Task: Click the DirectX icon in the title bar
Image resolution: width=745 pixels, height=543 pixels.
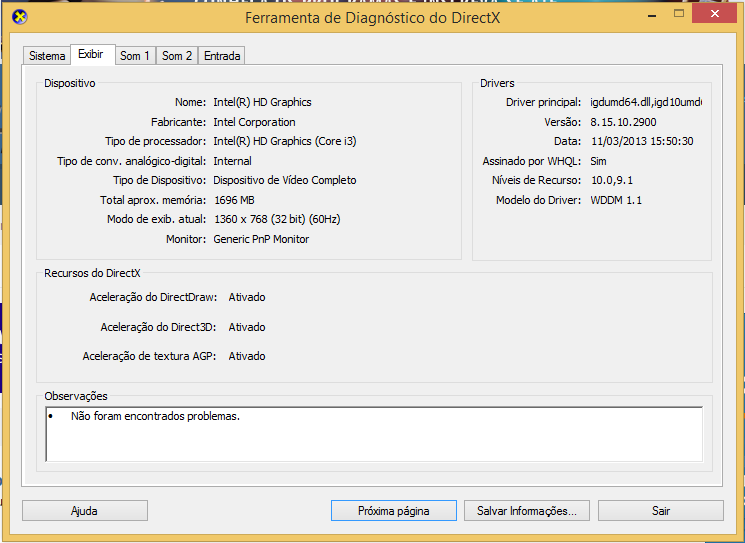Action: coord(19,18)
